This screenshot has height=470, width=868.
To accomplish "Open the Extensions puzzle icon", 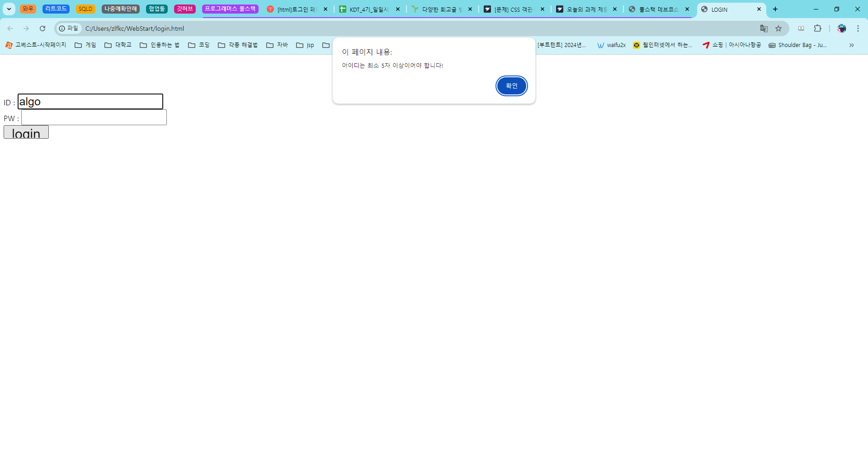I will pyautogui.click(x=817, y=28).
